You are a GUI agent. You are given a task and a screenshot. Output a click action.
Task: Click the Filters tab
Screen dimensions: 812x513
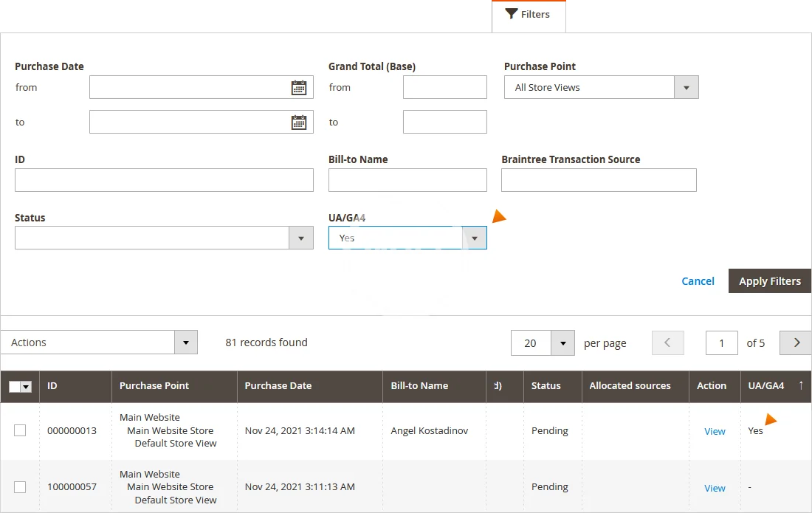pos(528,15)
